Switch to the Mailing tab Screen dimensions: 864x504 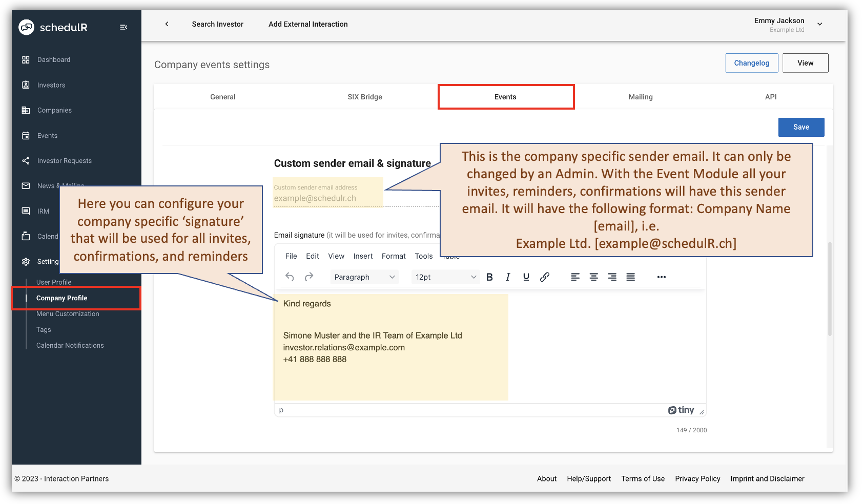point(640,96)
